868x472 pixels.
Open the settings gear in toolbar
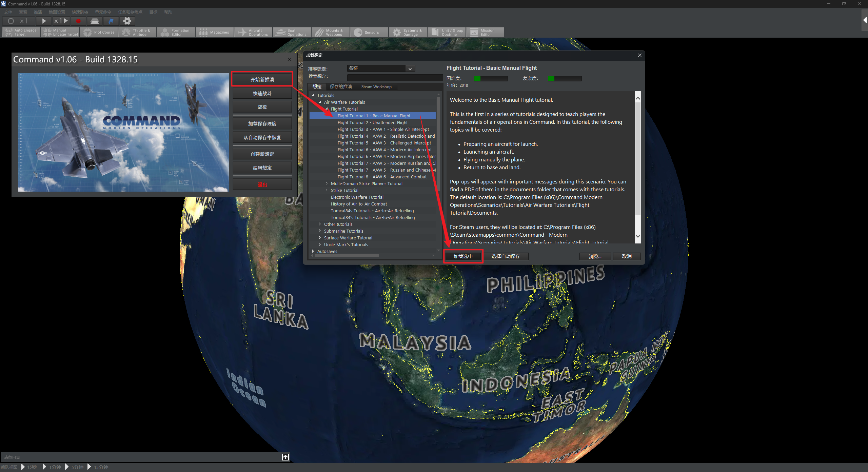pos(127,21)
